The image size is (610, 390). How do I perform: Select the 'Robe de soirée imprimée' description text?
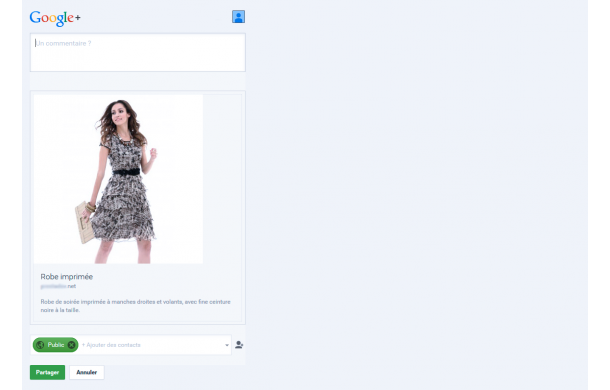pyautogui.click(x=135, y=306)
